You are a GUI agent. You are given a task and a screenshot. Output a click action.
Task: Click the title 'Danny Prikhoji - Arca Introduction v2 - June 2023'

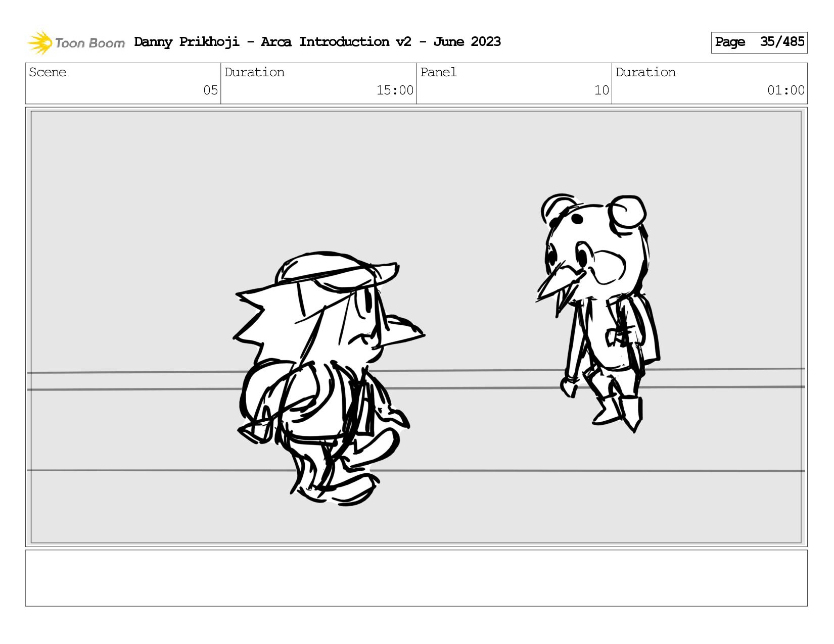pyautogui.click(x=317, y=42)
